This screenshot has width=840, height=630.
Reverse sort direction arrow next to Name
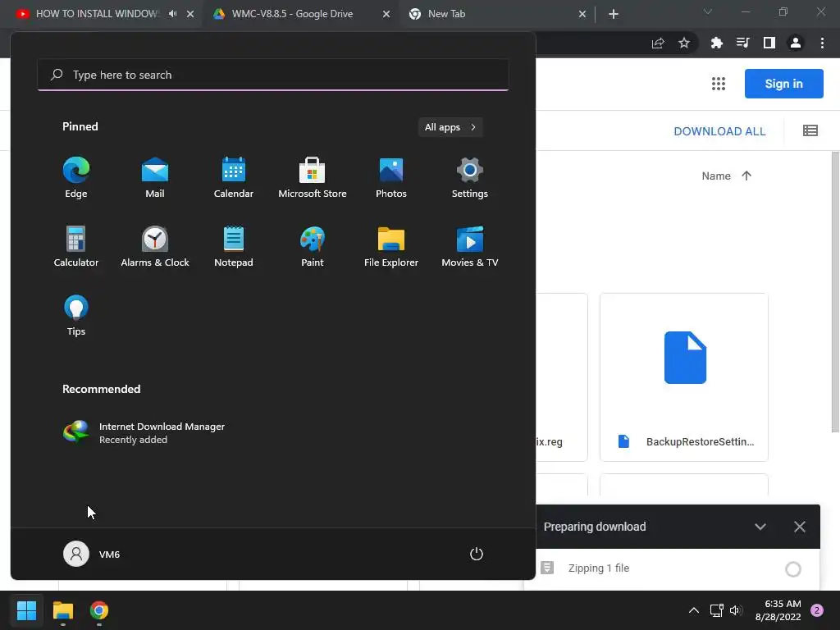pos(746,176)
